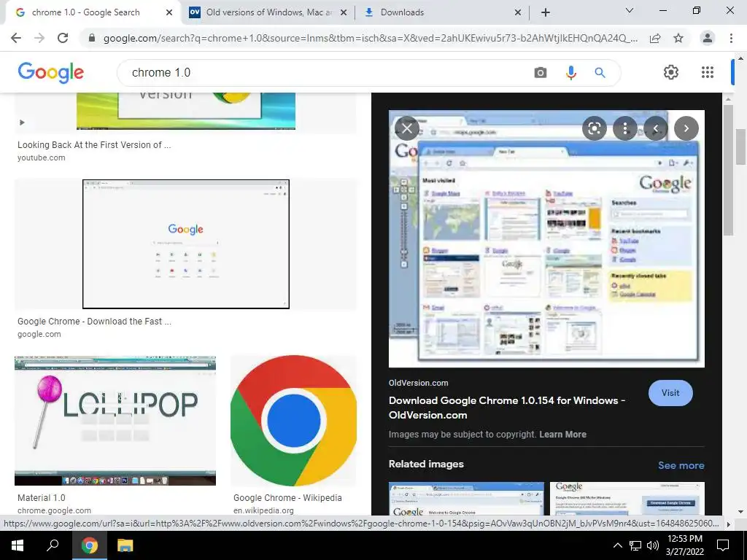Image resolution: width=747 pixels, height=560 pixels.
Task: Open volume control tray icon
Action: tap(653, 545)
